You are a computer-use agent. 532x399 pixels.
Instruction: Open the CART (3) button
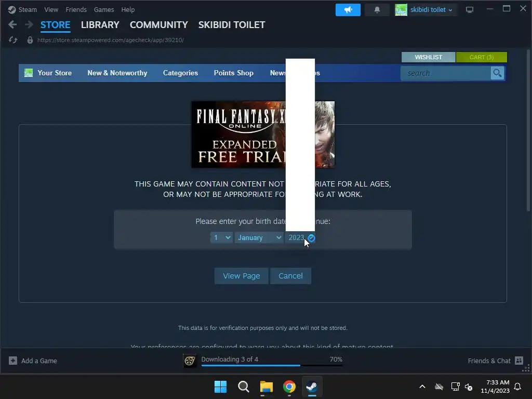[x=482, y=57]
